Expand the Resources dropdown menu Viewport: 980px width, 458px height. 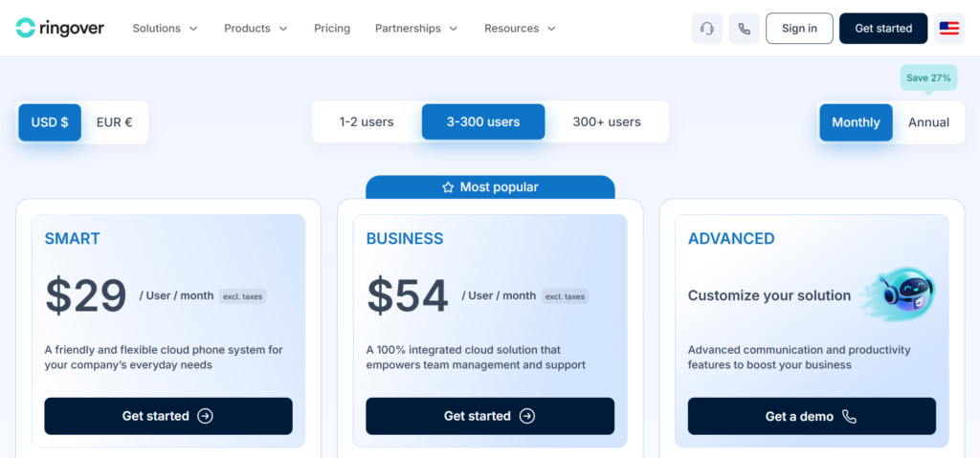(x=520, y=28)
